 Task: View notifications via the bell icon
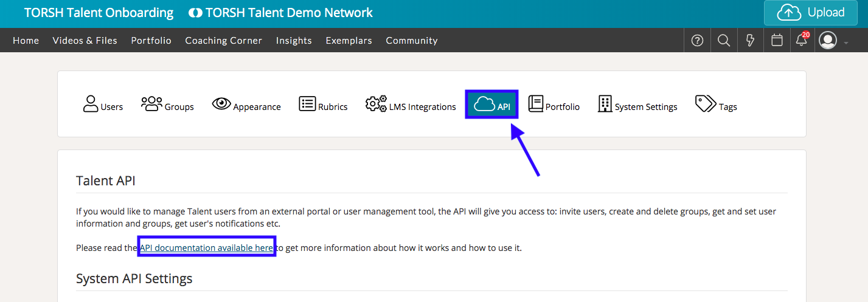[x=802, y=41]
